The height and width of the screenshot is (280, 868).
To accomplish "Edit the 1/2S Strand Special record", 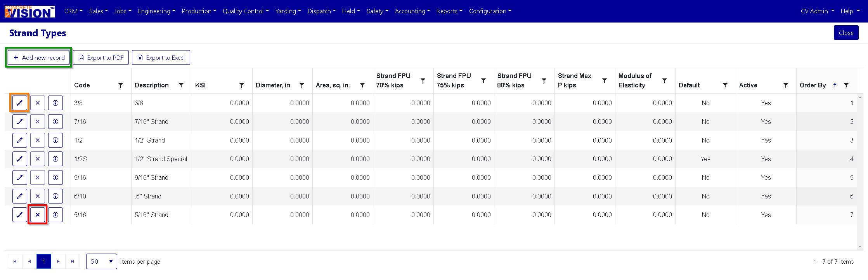I will click(19, 159).
